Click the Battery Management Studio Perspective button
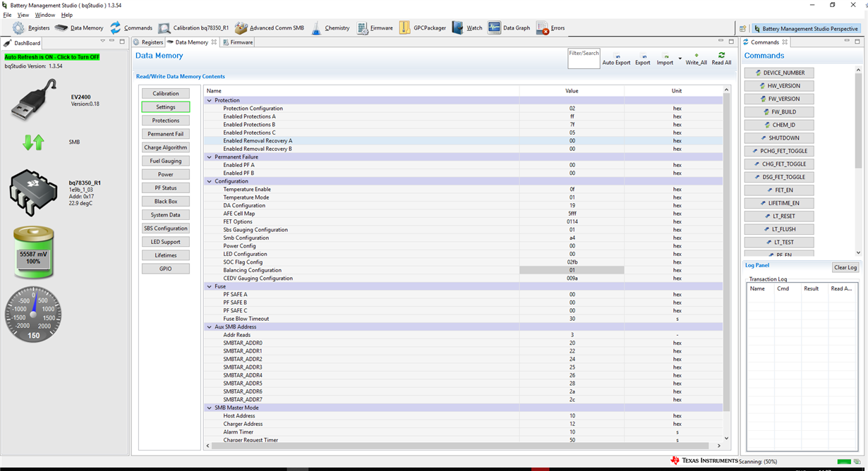 805,29
